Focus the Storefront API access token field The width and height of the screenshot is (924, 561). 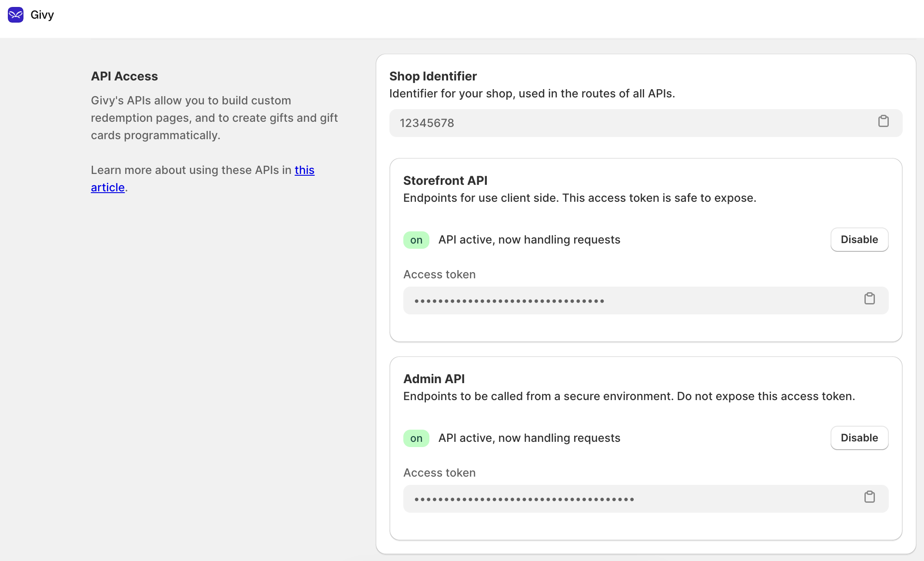point(646,301)
